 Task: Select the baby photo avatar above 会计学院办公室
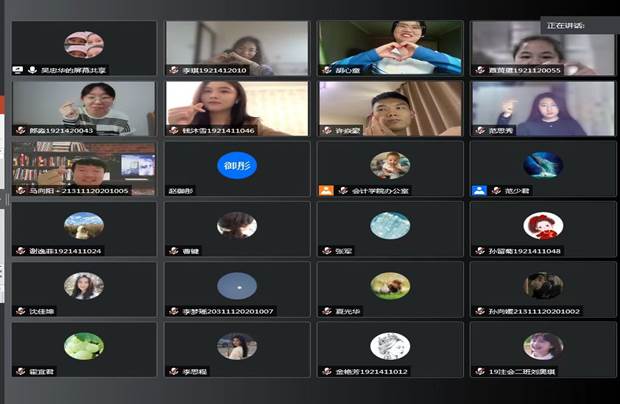pos(390,164)
